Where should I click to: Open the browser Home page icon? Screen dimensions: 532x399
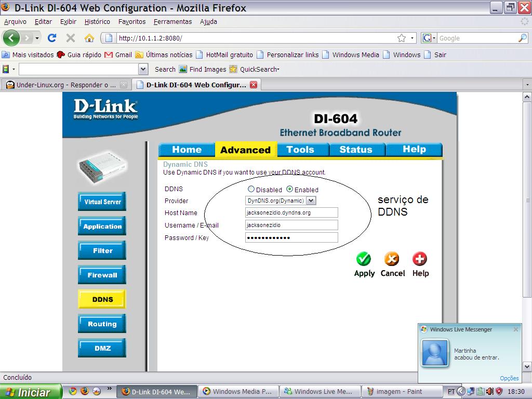tap(89, 37)
